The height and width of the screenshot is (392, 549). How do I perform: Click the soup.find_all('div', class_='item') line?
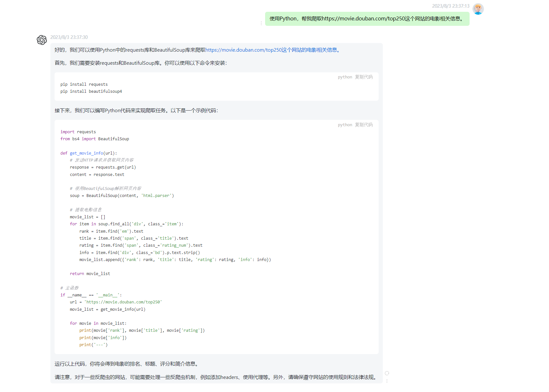127,224
